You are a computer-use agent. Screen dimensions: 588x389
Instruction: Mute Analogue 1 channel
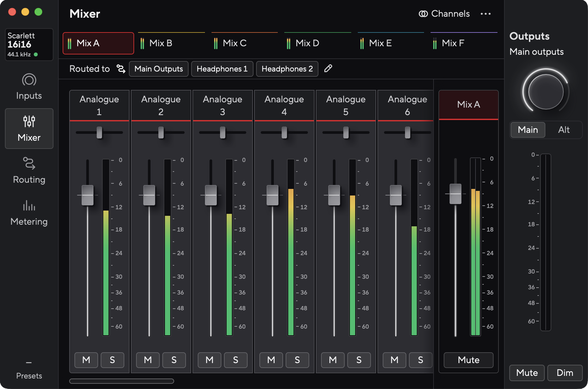(86, 360)
